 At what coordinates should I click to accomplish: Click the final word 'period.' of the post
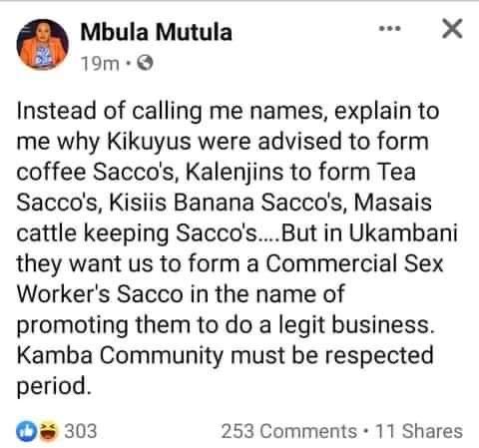pos(54,386)
